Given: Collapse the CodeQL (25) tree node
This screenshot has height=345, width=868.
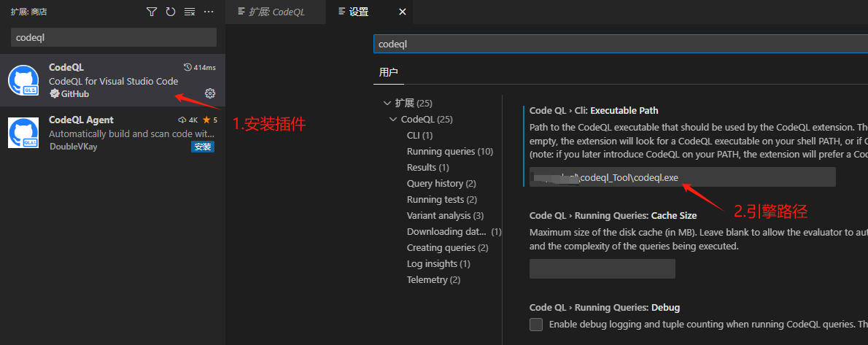Looking at the screenshot, I should (x=393, y=119).
